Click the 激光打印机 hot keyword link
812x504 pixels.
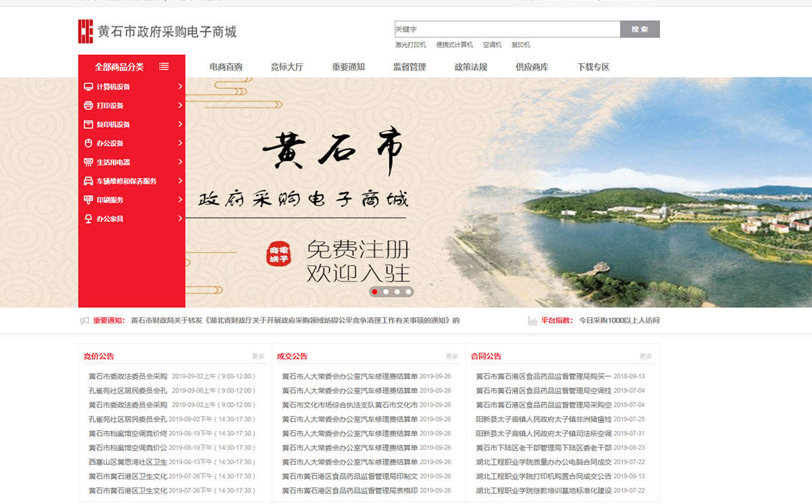tap(410, 45)
